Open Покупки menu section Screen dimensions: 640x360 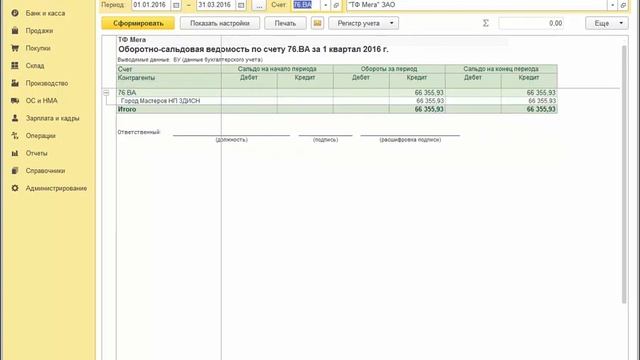click(38, 48)
